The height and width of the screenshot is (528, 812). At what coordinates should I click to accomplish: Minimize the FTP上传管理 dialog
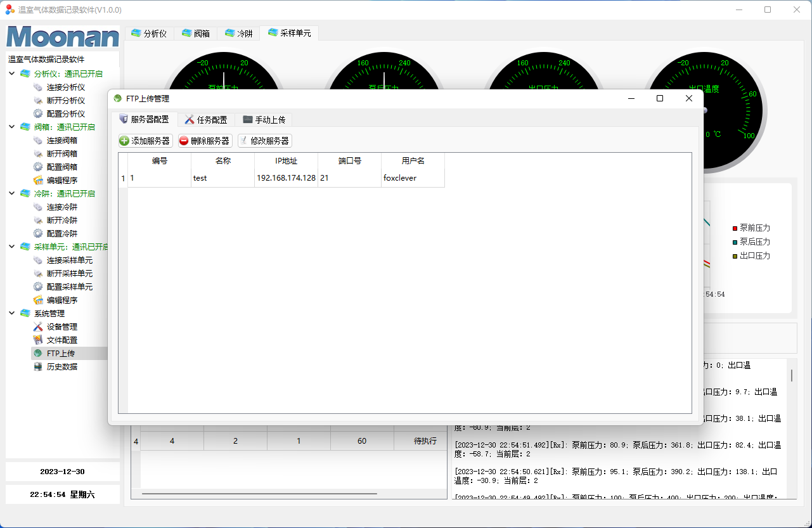point(631,98)
